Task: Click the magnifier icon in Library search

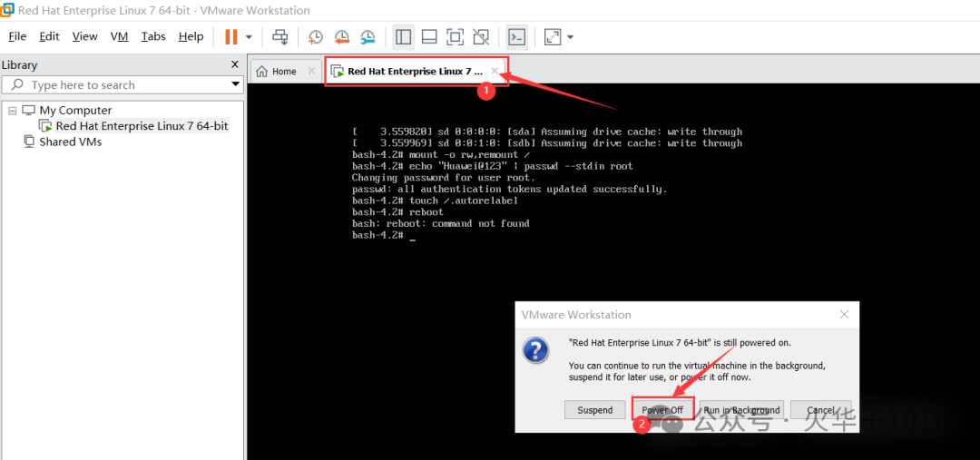Action: tap(18, 84)
